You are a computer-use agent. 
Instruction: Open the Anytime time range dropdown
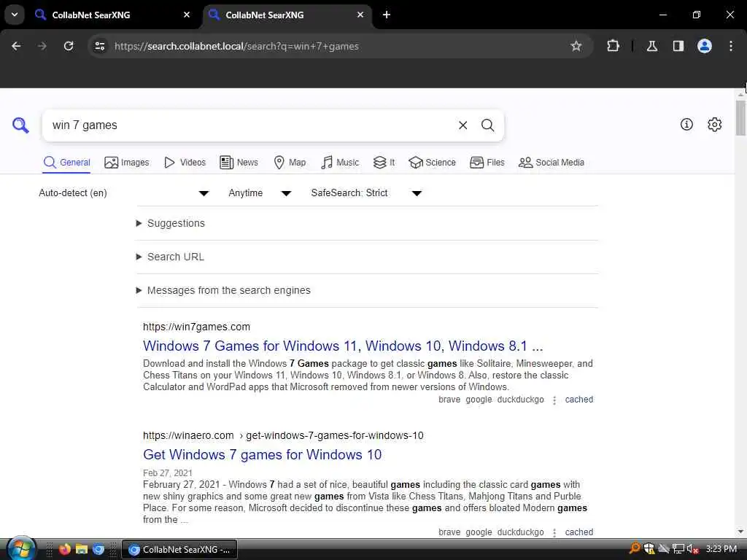260,192
